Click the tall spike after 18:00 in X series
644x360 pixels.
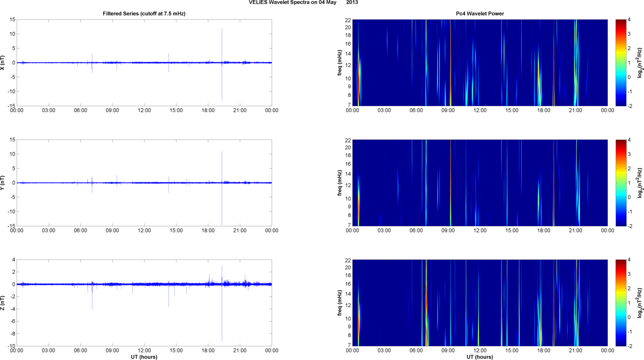[222, 42]
